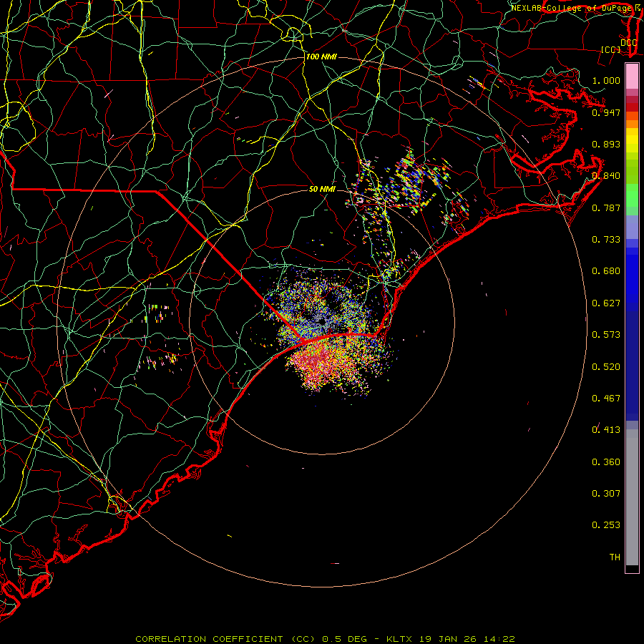Pick the gray lower color bar segment
The width and height of the screenshot is (644, 644).
coord(632,497)
